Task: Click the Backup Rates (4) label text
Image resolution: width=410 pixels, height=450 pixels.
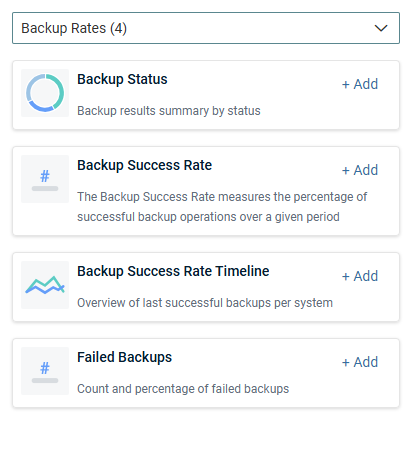Action: [74, 28]
